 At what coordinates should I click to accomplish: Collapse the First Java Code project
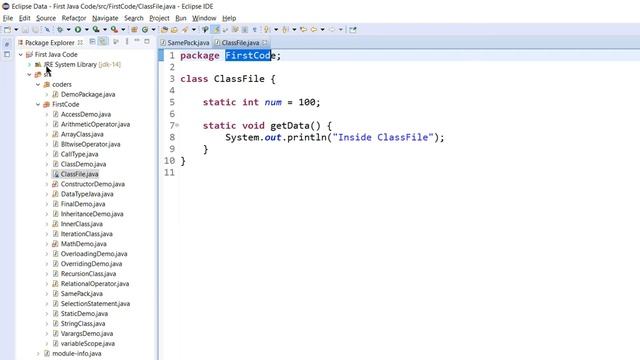point(20,54)
